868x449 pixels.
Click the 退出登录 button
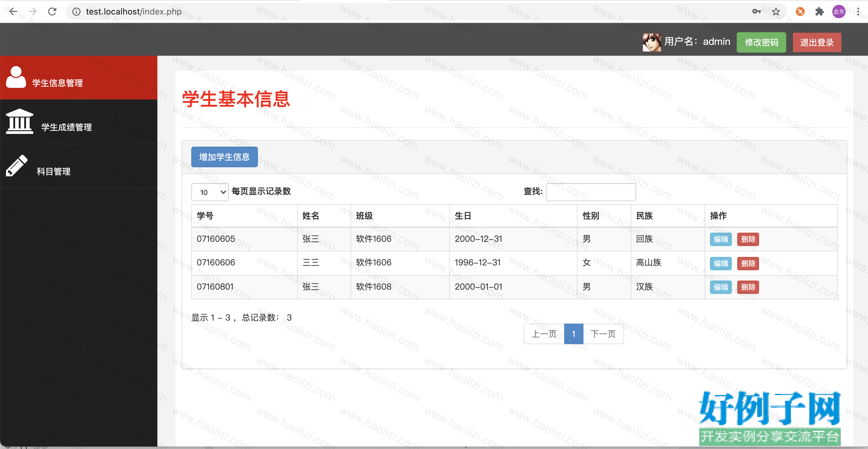tap(817, 42)
